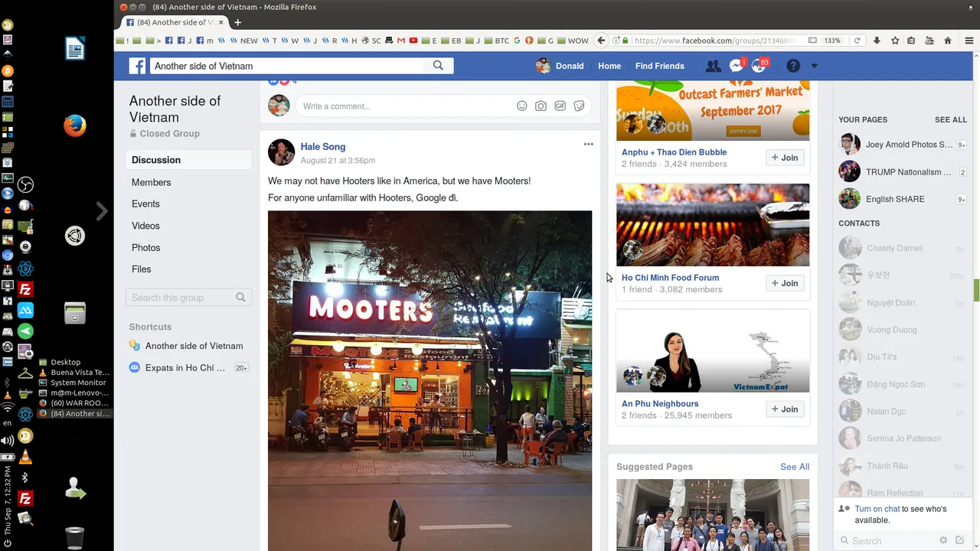Expand the account menu arrow in header

pos(814,66)
